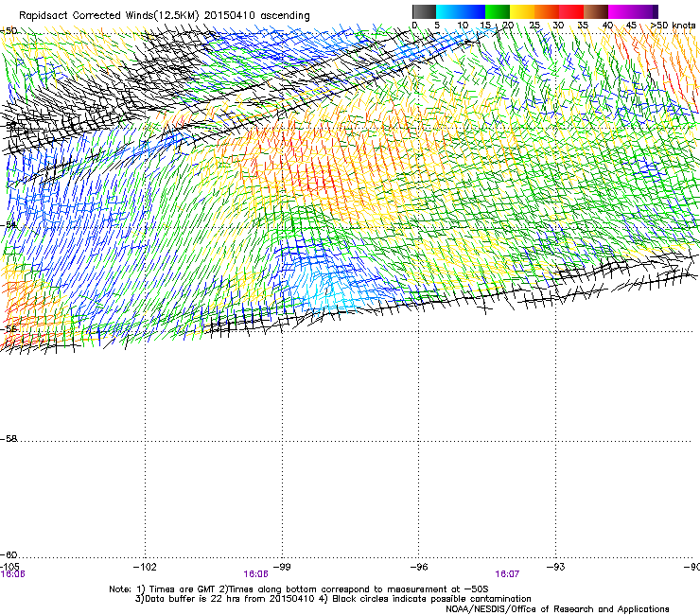
Task: Click the -99 longitude axis label
Action: [x=282, y=567]
